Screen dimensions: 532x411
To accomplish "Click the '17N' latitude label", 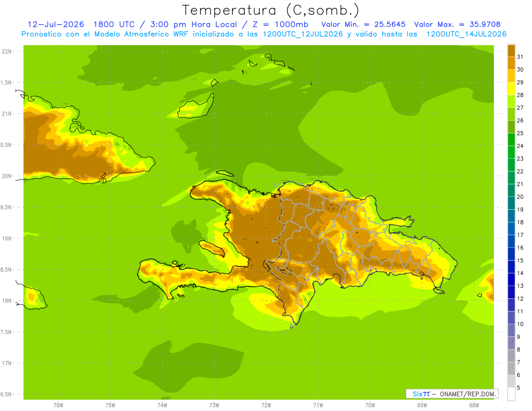I will point(7,364).
